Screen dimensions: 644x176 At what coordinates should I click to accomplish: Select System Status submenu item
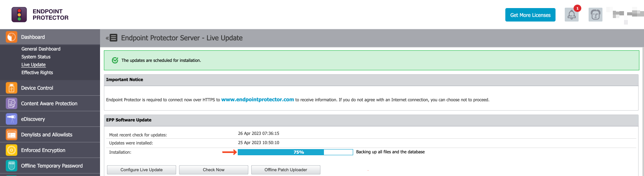point(36,57)
